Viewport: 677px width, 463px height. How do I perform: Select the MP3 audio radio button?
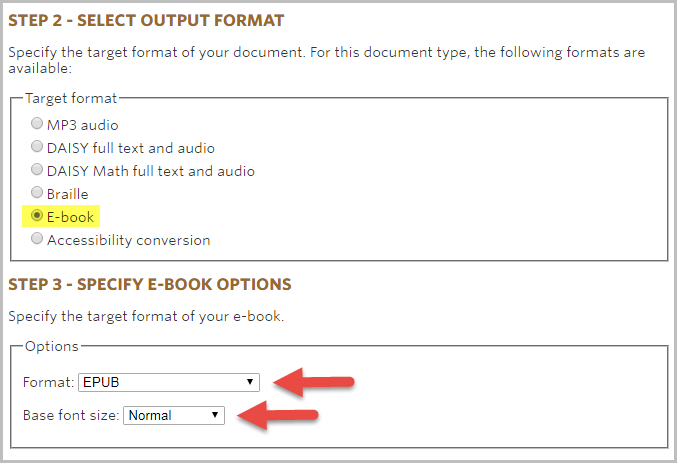[x=37, y=125]
